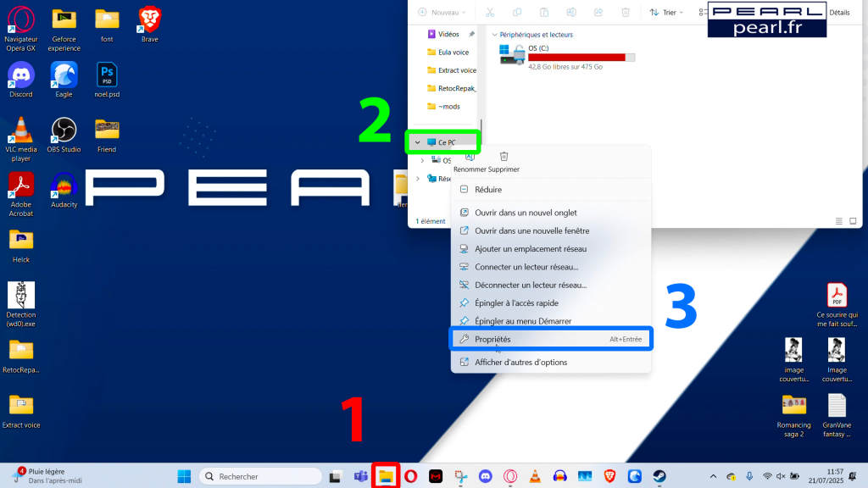Collapse the Ce PC tree node
868x488 pixels.
[x=418, y=142]
